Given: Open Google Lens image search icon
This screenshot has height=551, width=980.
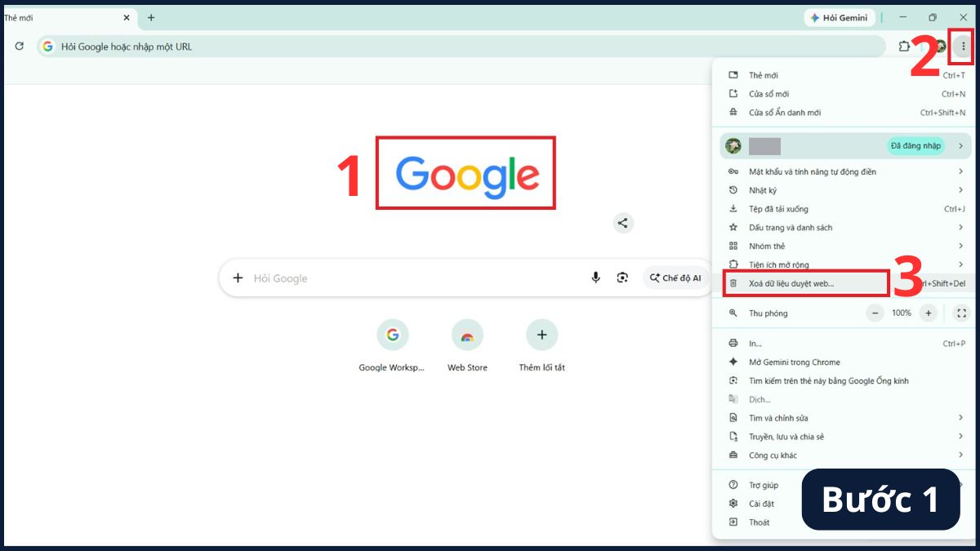Looking at the screenshot, I should point(622,278).
